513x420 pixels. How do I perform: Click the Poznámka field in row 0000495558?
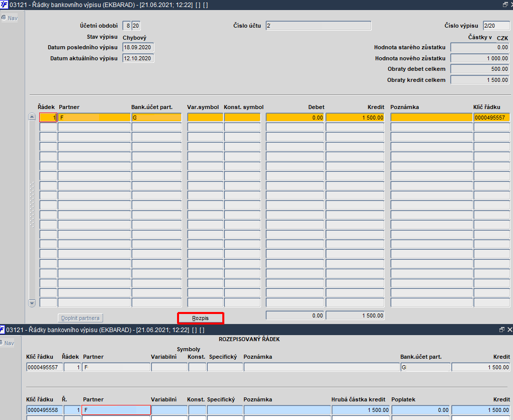[287, 410]
